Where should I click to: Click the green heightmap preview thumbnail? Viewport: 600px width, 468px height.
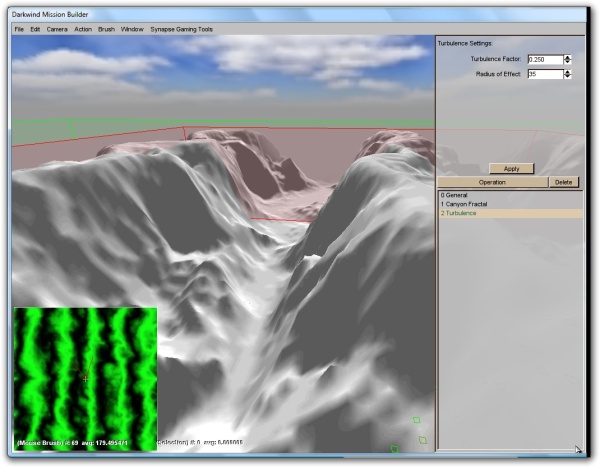85,377
